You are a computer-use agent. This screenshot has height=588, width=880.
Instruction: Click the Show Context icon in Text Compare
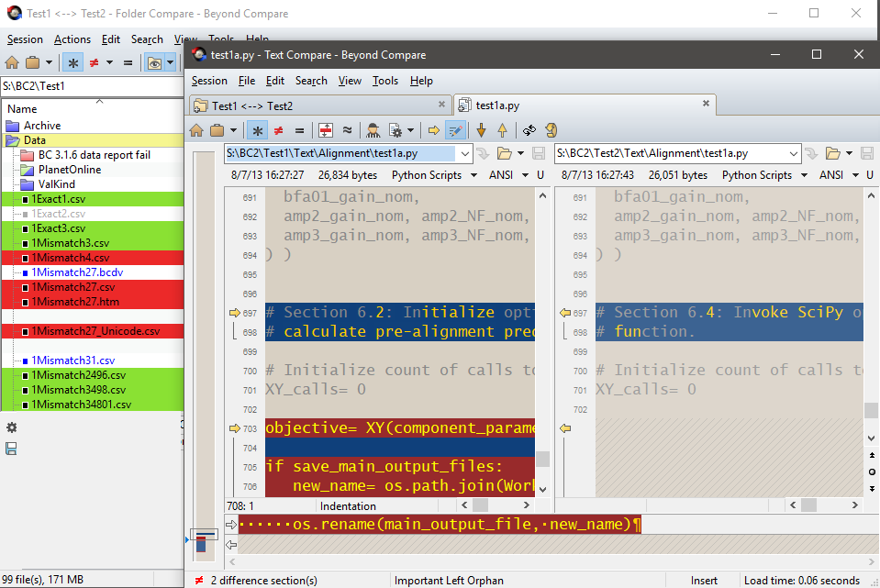click(325, 130)
